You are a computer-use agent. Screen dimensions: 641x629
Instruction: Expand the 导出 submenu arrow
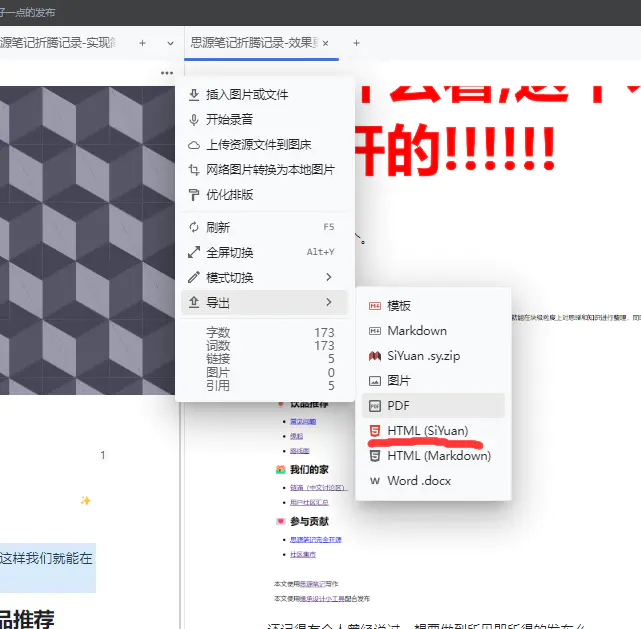click(329, 302)
